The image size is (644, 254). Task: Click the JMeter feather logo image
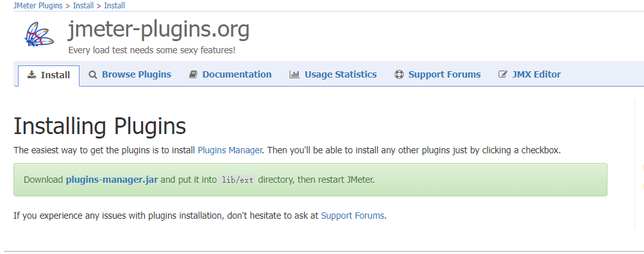[x=39, y=34]
